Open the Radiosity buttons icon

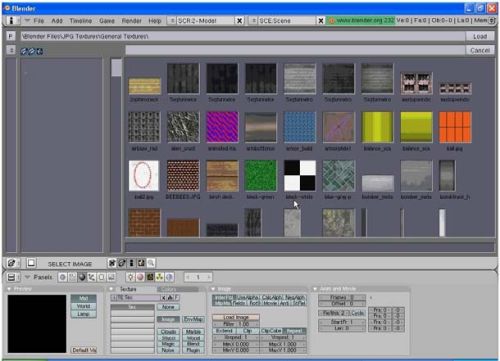pos(160,277)
